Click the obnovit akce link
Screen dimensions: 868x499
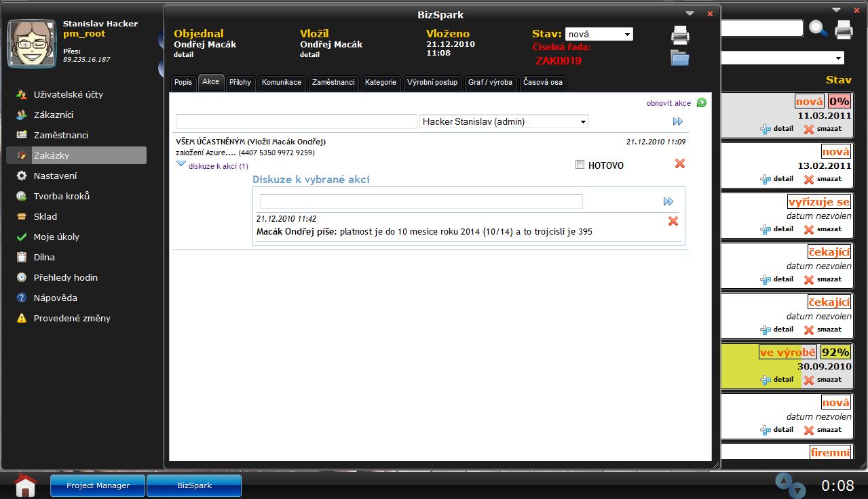pyautogui.click(x=668, y=103)
